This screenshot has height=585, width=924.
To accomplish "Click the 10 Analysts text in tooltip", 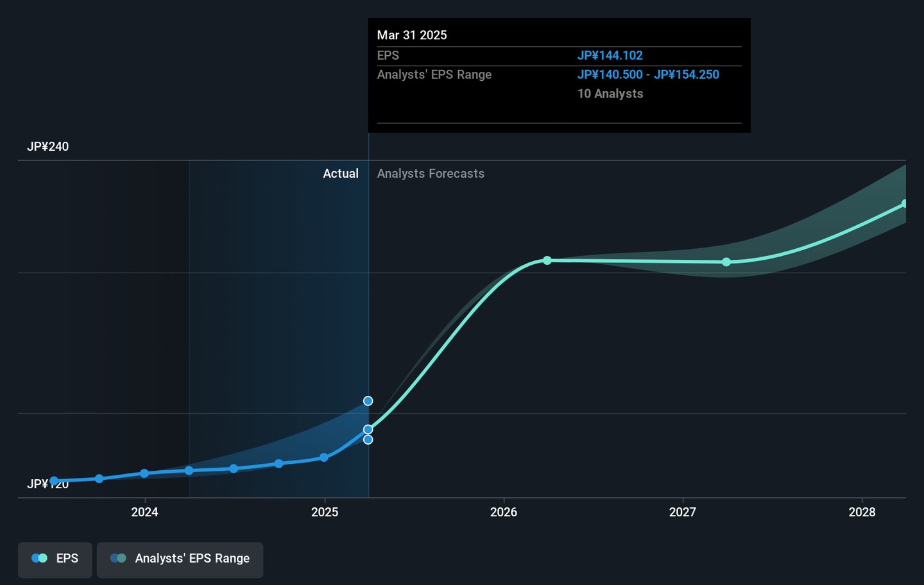I will [x=610, y=94].
